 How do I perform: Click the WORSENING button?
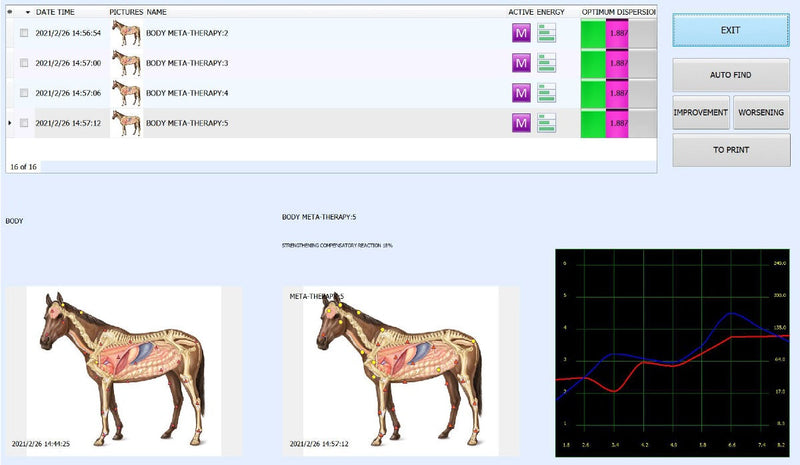[x=761, y=112]
